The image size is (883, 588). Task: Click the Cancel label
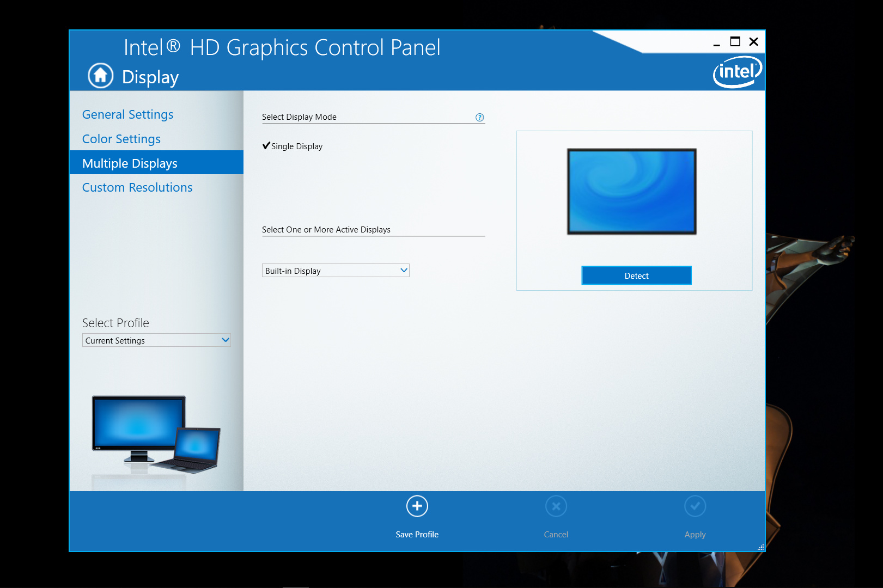(556, 535)
